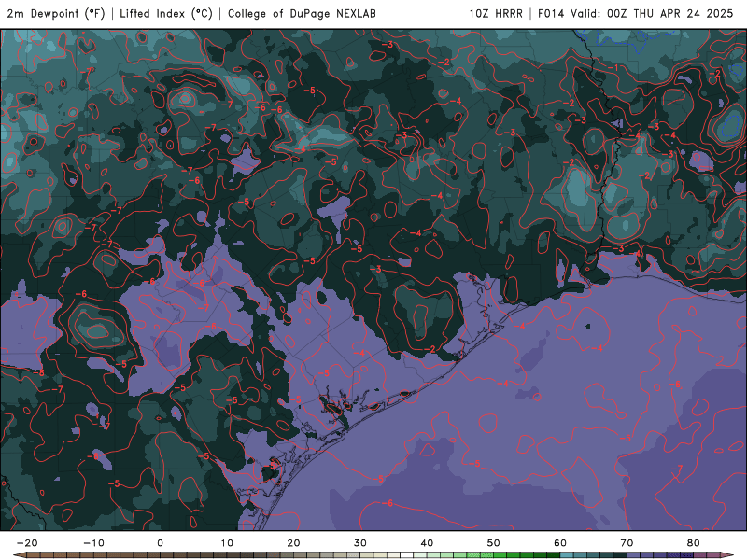
Task: Click the '2m Dewpoint (°F)' title text
Action: point(56,14)
